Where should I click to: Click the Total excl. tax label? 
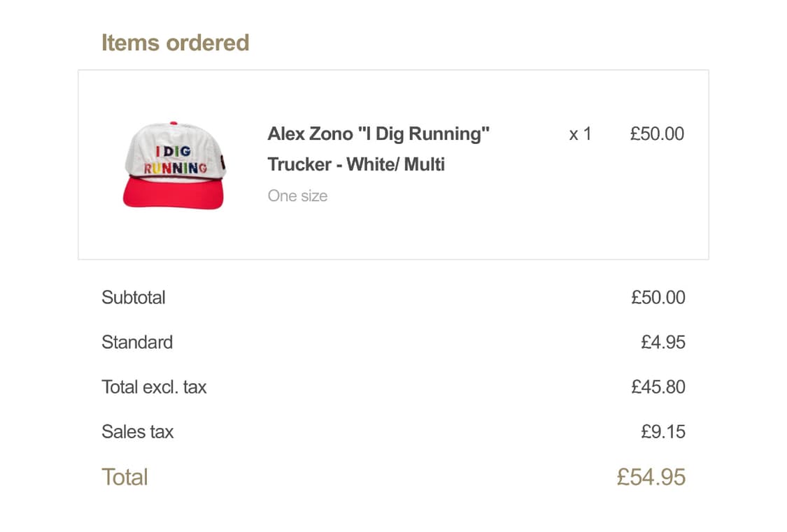click(154, 387)
